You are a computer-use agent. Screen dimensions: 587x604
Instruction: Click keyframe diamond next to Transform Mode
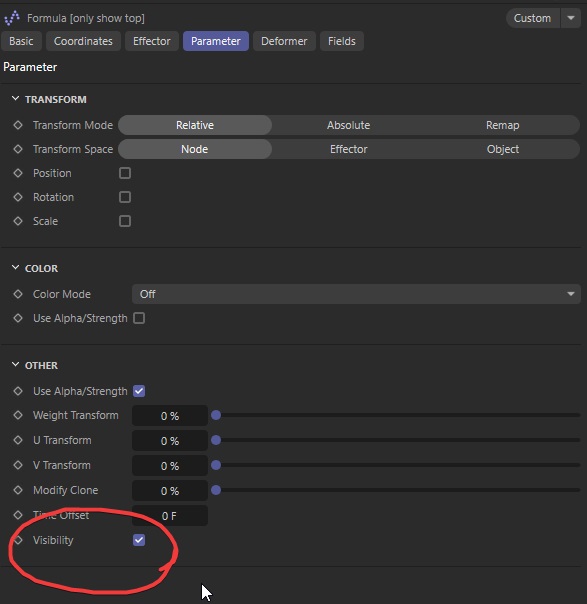pos(18,125)
